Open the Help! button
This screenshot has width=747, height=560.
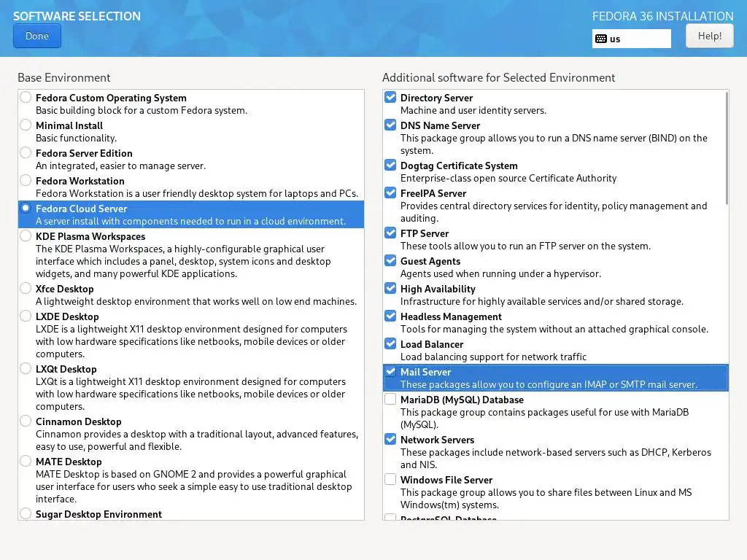709,36
